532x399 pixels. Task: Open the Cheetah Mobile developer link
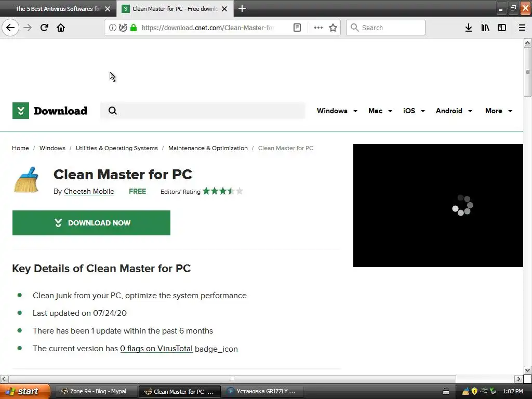coord(89,191)
